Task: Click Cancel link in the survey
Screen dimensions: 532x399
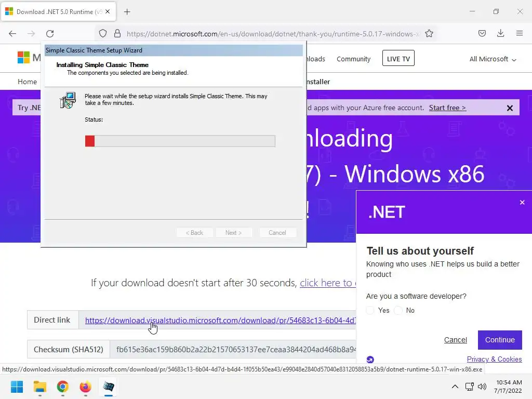Action: [x=455, y=340]
